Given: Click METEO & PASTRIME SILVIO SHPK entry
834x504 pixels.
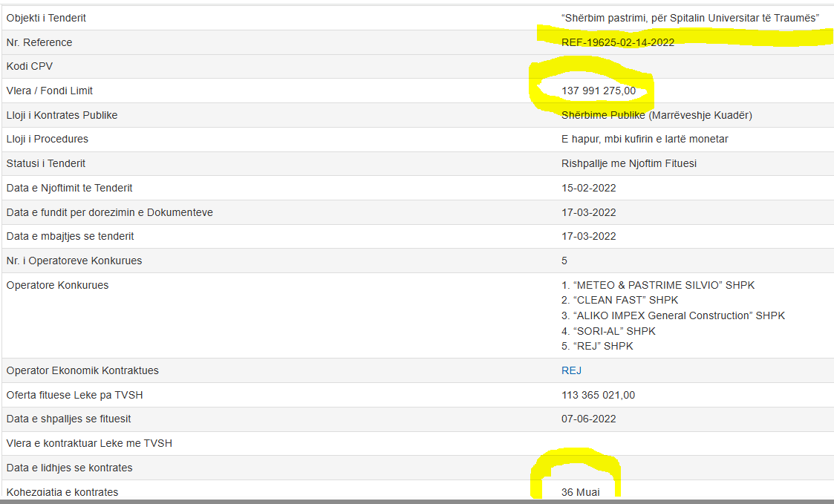Looking at the screenshot, I should click(658, 285).
